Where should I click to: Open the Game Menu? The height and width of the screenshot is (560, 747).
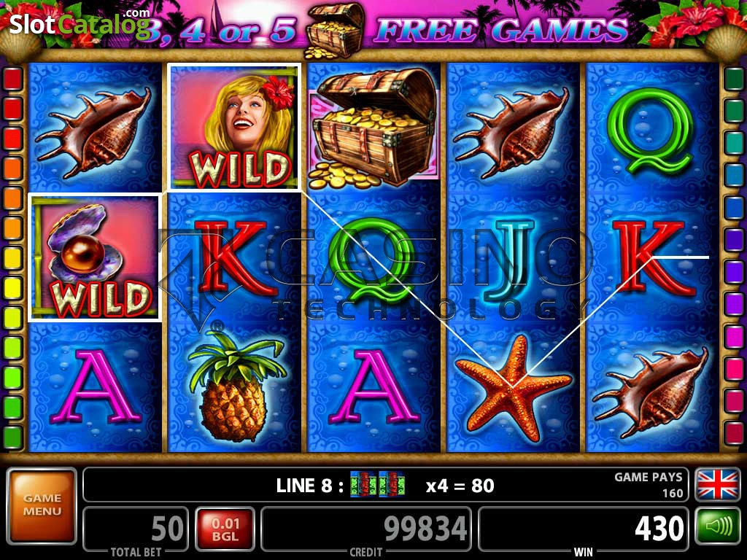pos(42,506)
